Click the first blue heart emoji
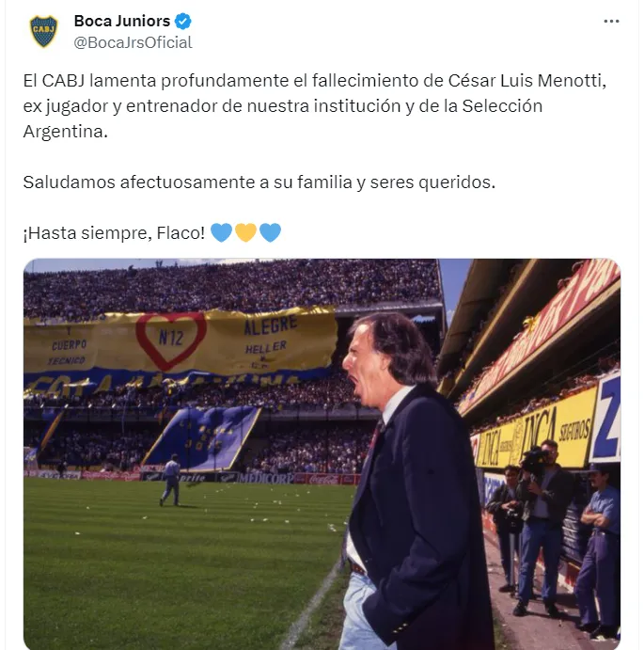Viewport: 644px width, 650px height. pos(221,232)
